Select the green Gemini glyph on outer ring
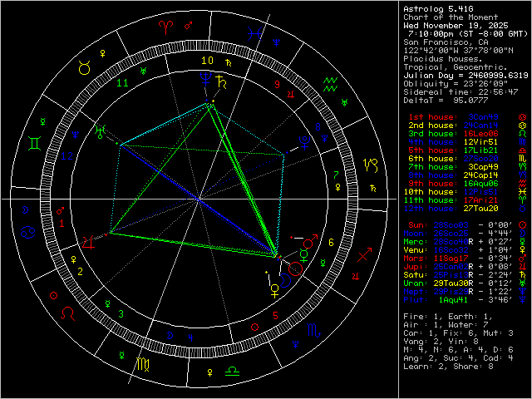The height and width of the screenshot is (399, 532). point(35,143)
